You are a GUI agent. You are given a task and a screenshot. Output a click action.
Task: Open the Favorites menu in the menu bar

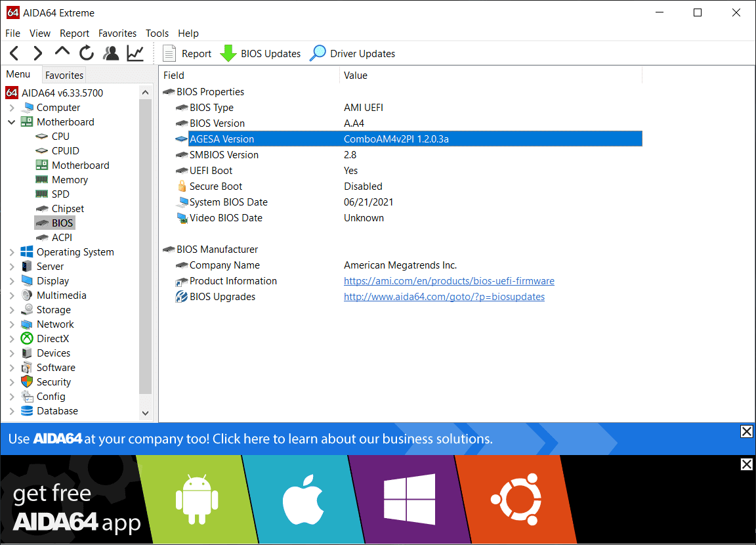pos(117,33)
